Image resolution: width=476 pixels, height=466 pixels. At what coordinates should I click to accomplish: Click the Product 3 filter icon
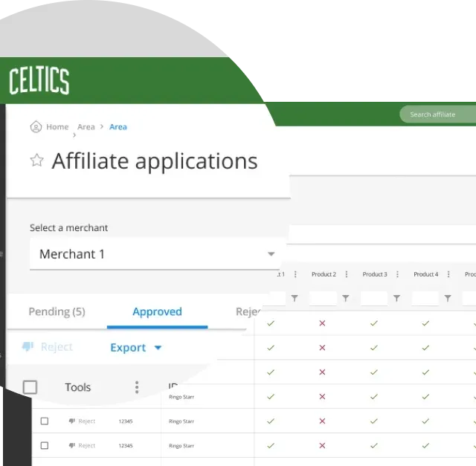(396, 298)
